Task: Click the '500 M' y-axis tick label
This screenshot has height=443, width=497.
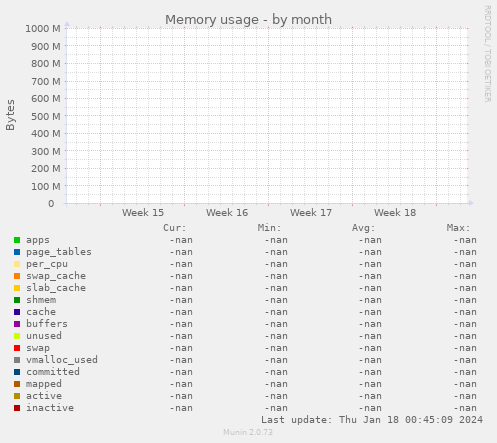Action: [x=46, y=117]
